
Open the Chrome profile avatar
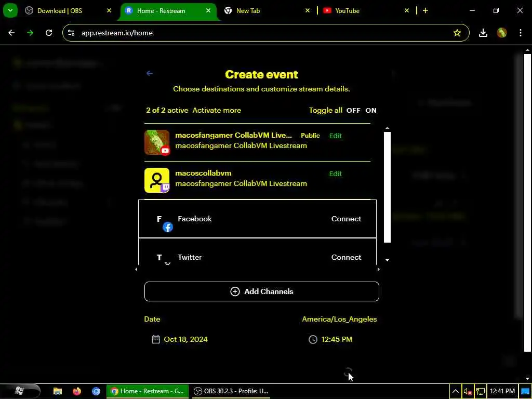pos(502,33)
